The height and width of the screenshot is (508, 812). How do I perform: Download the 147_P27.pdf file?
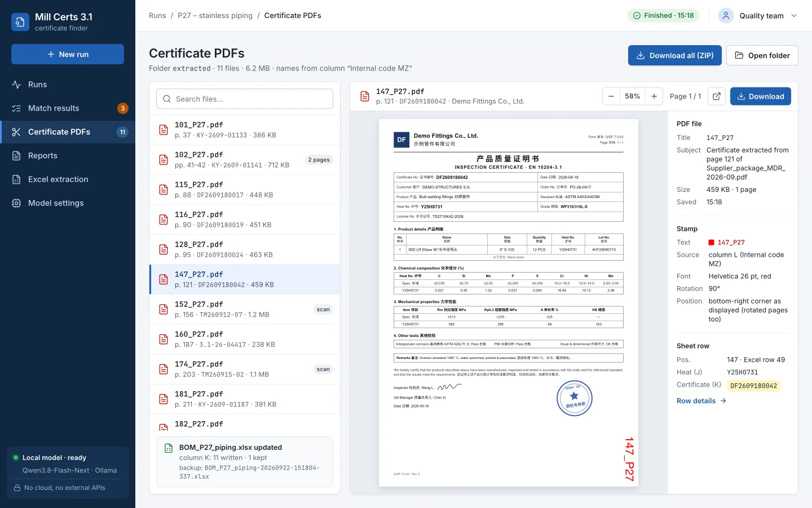(x=760, y=97)
